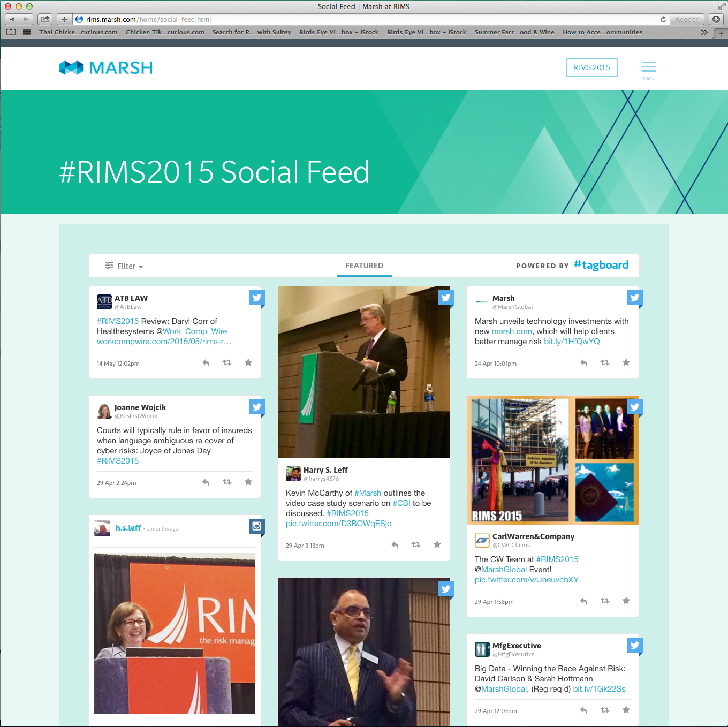
Task: Open the Filter dropdown
Action: tap(124, 266)
